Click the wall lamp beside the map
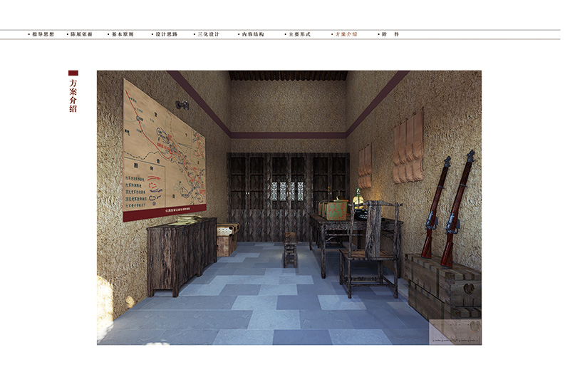 pyautogui.click(x=183, y=105)
